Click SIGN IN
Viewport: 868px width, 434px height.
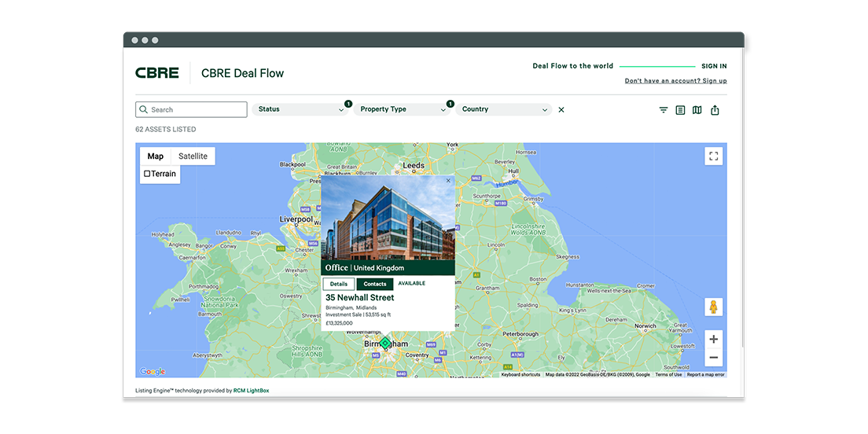pos(714,66)
